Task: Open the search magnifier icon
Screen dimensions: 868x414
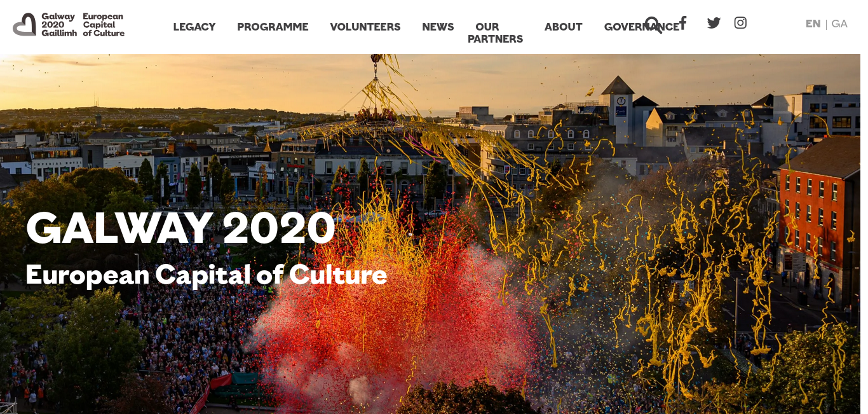Action: tap(653, 25)
